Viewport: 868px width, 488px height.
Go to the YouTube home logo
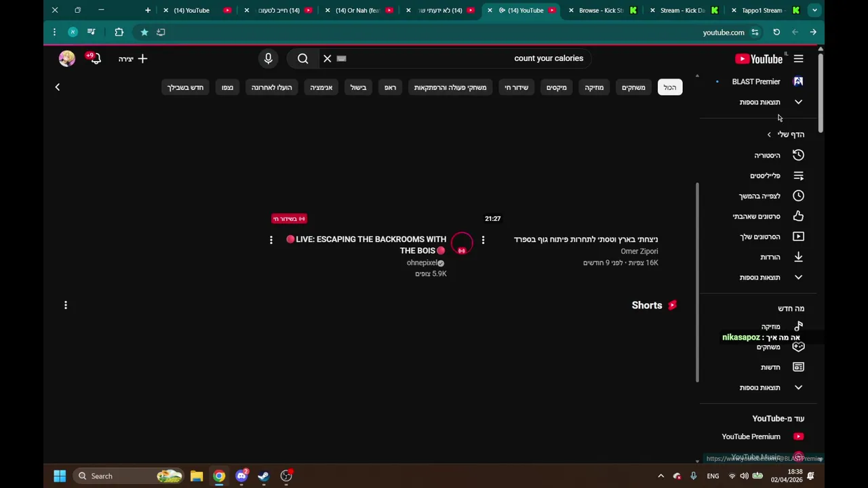759,59
